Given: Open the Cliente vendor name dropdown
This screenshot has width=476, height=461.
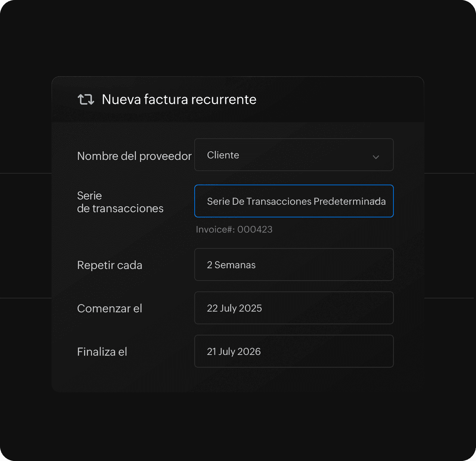Looking at the screenshot, I should (x=294, y=155).
